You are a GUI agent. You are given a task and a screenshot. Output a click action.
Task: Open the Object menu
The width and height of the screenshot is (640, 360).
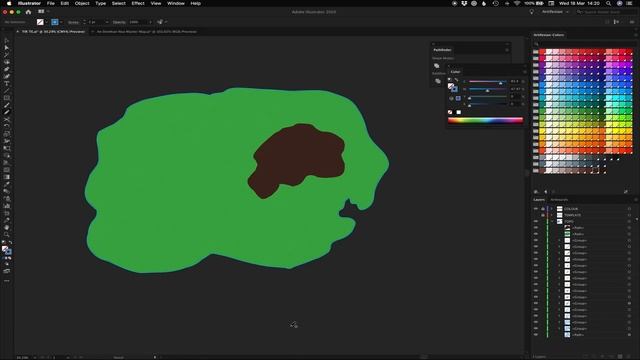(82, 3)
